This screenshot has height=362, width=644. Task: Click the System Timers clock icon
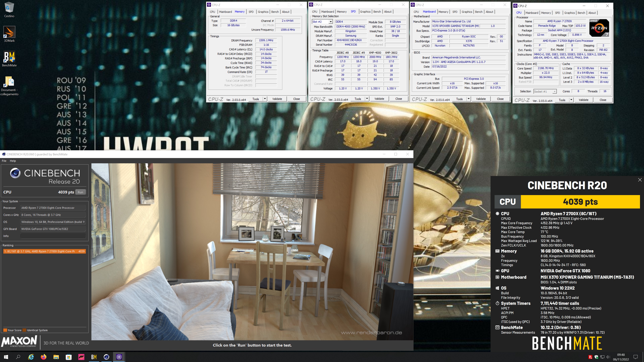pyautogui.click(x=497, y=303)
